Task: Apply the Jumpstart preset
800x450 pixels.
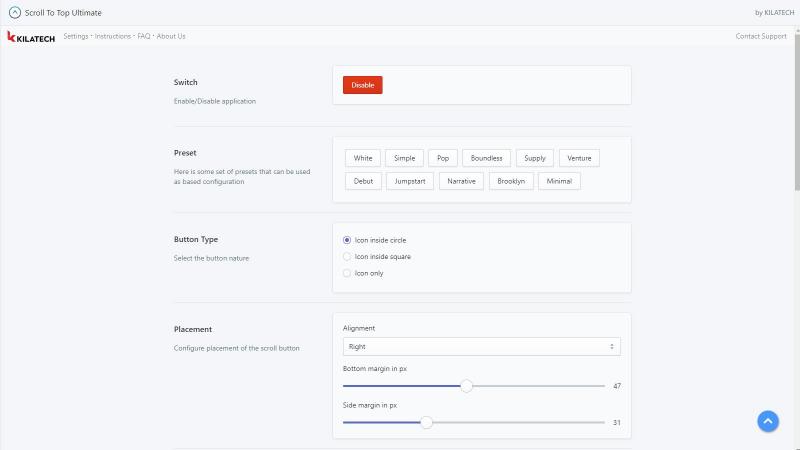Action: click(410, 181)
